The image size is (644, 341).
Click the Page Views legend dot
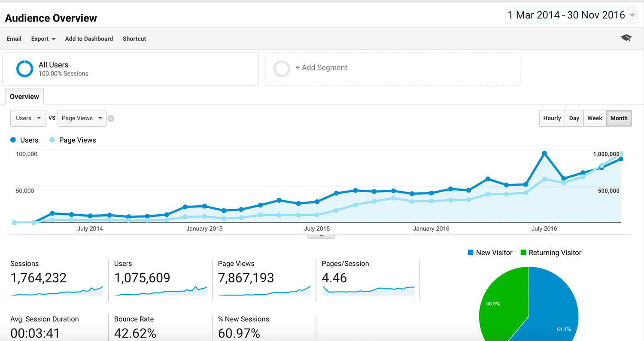52,140
